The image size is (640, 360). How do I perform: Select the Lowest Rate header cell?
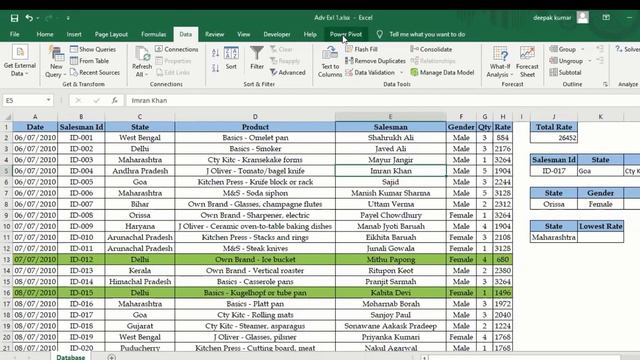(600, 227)
